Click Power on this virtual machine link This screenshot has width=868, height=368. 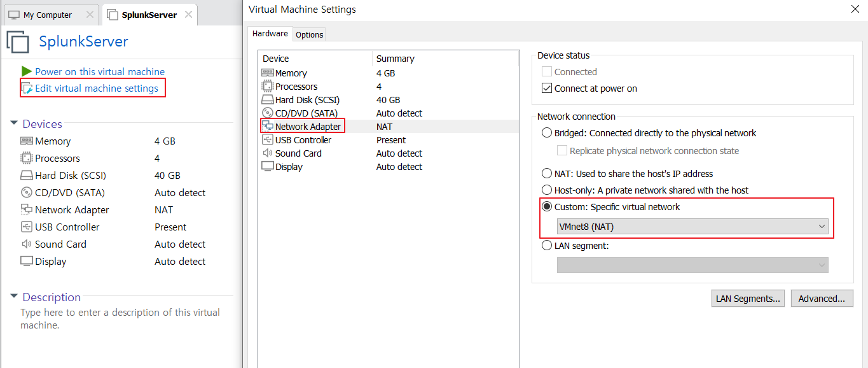[100, 72]
